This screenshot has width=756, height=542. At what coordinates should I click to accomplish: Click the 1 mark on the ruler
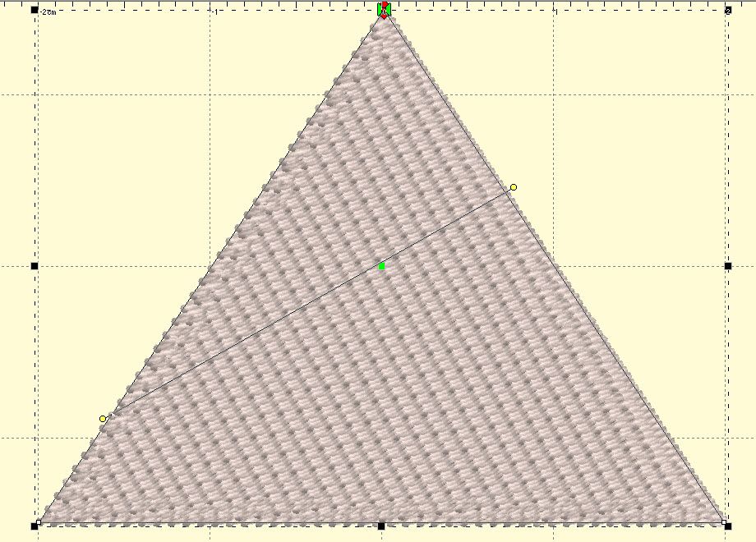click(555, 12)
